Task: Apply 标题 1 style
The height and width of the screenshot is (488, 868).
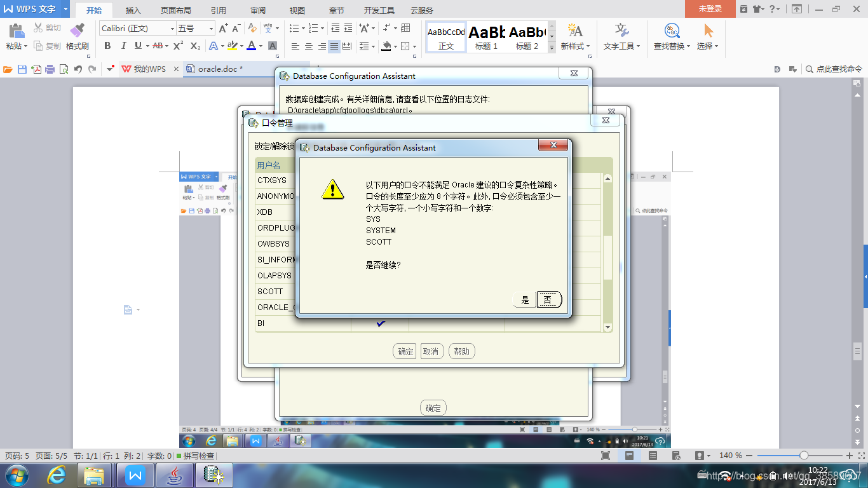Action: [x=487, y=37]
